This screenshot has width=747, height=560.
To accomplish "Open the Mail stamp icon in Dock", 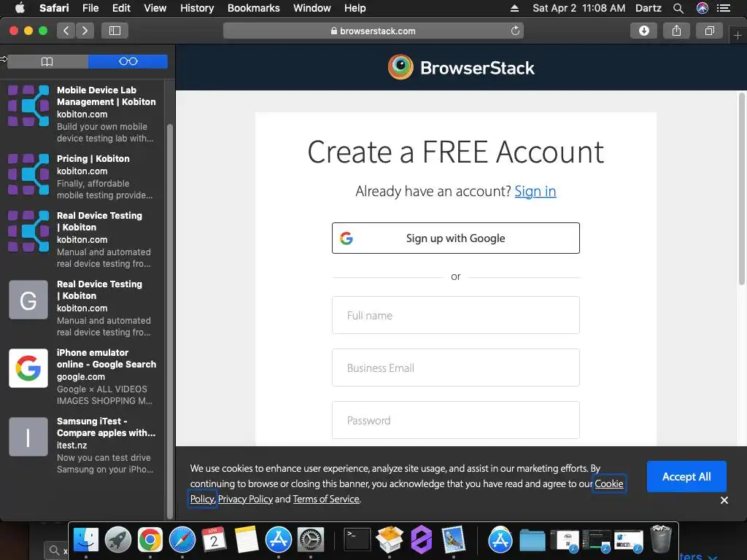I will click(x=453, y=540).
